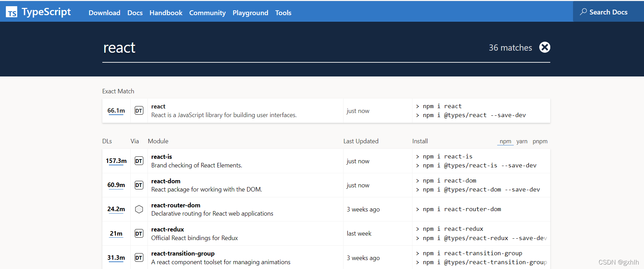Click the 'Via' column header
The image size is (644, 269).
135,141
